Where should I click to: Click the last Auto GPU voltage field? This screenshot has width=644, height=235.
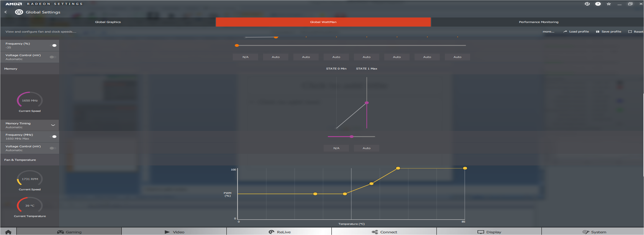[457, 57]
